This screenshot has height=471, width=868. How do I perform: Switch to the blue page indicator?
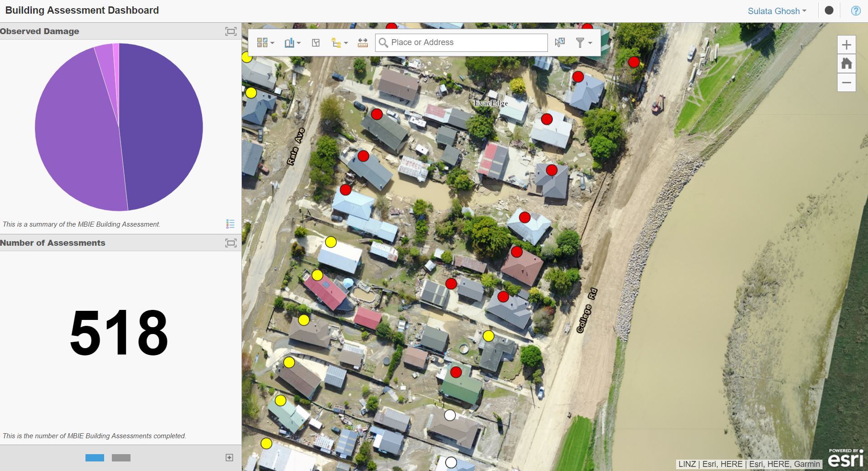[95, 458]
